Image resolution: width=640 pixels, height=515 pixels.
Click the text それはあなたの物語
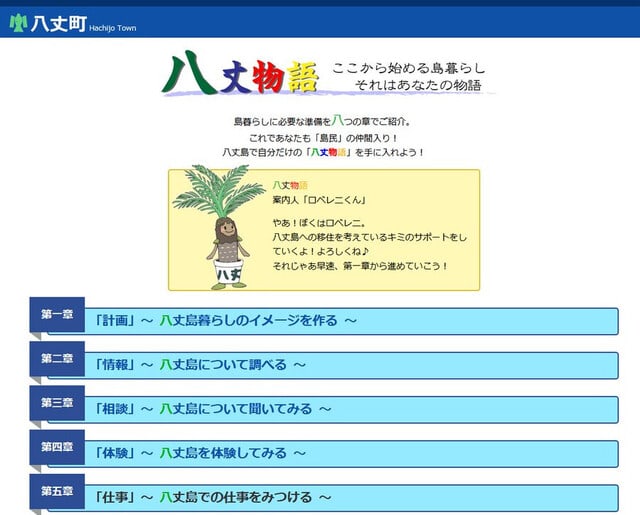coord(418,85)
